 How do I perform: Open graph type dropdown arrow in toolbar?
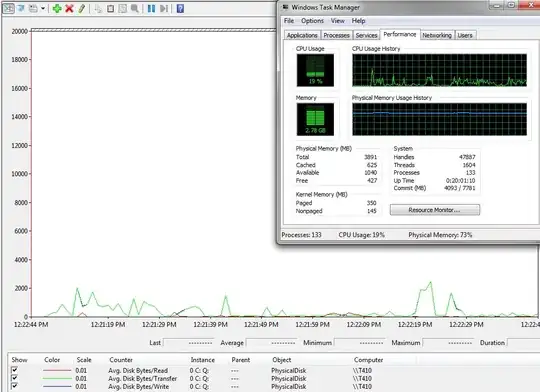(x=43, y=8)
